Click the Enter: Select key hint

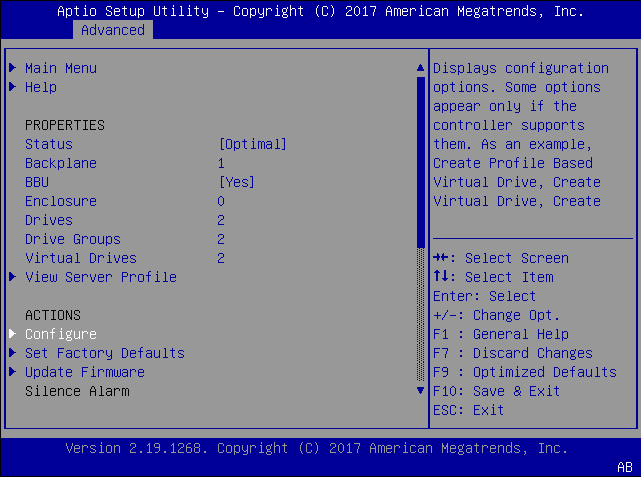point(484,296)
